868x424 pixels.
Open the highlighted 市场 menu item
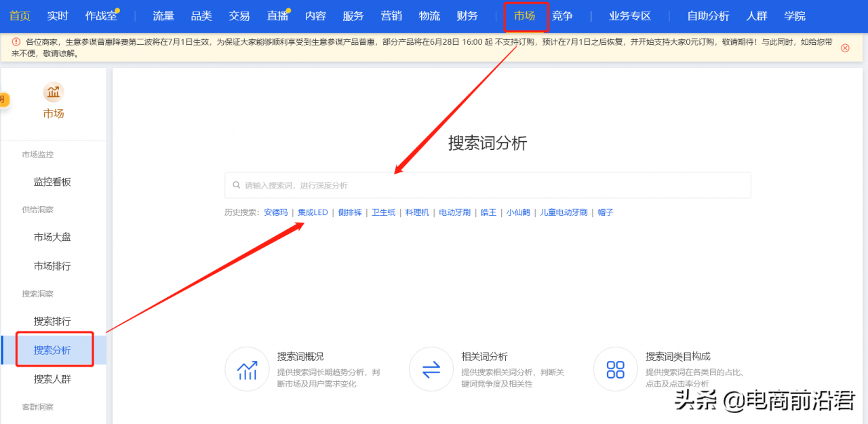pos(524,17)
